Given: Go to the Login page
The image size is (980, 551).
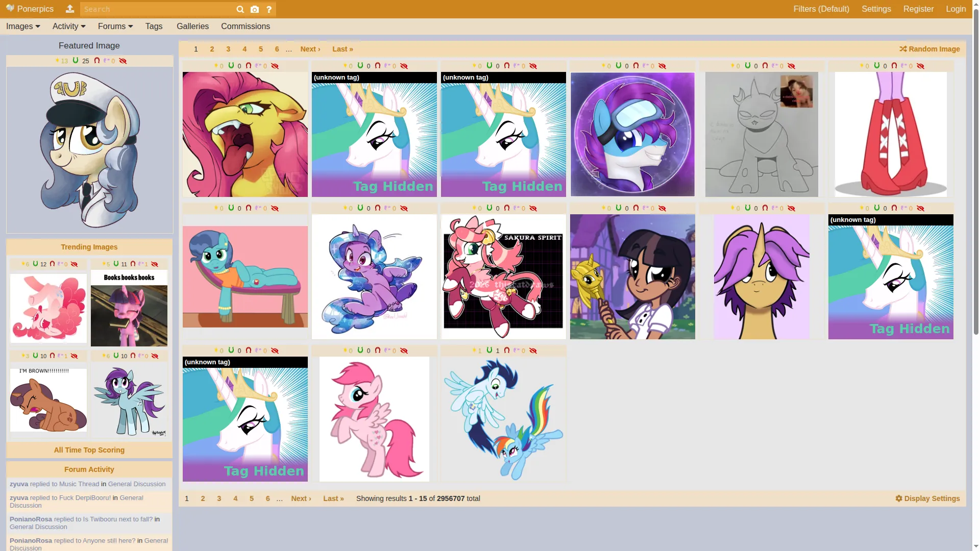Looking at the screenshot, I should click(x=955, y=9).
